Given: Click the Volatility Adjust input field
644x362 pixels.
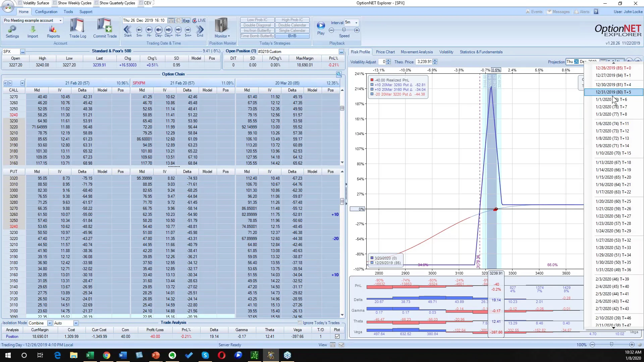Looking at the screenshot, I should pos(382,62).
